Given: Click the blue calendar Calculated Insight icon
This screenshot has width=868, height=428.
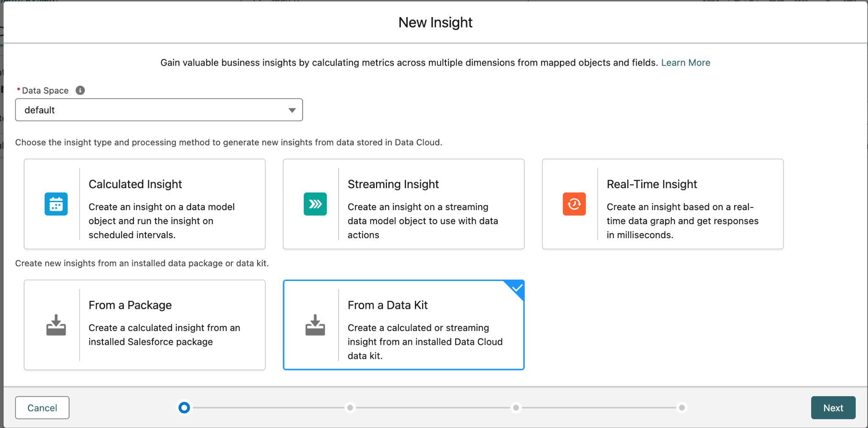Looking at the screenshot, I should [56, 204].
